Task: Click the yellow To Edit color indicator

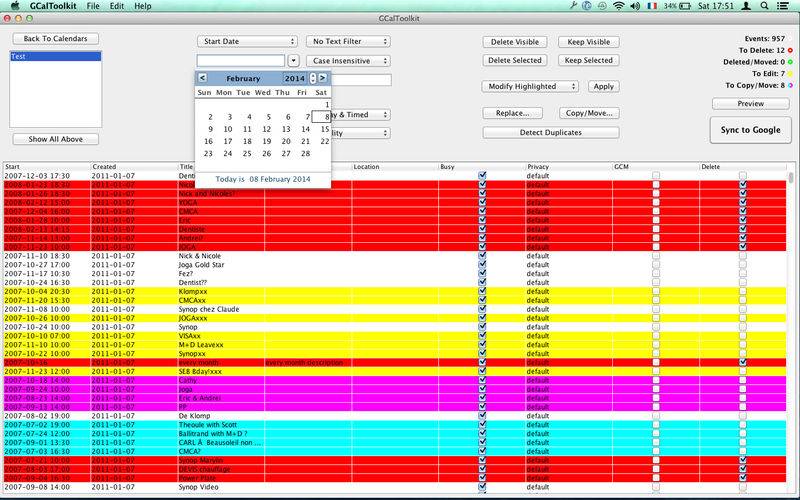Action: pyautogui.click(x=788, y=73)
